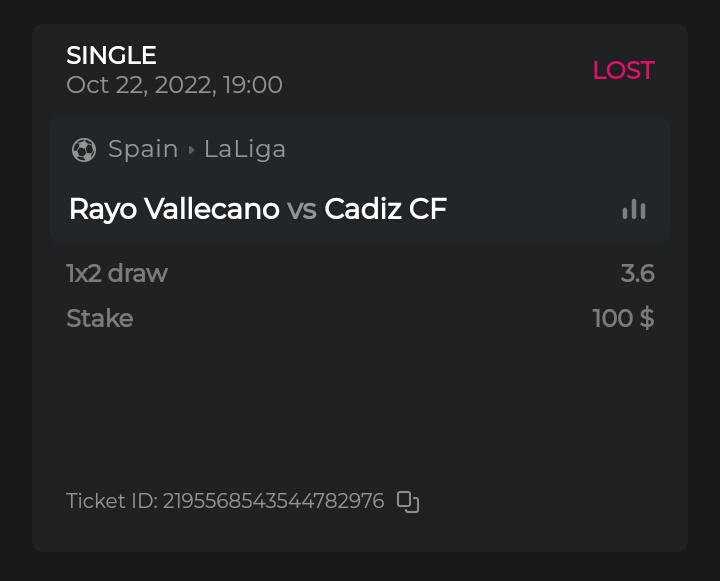Click the LOST bet status label
The image size is (720, 581).
click(x=623, y=70)
